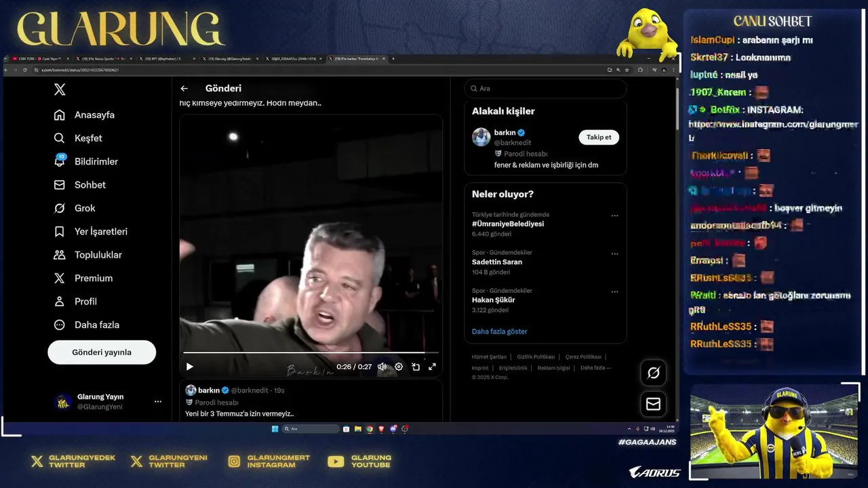
Task: Open Keşfet search page
Action: click(78, 138)
